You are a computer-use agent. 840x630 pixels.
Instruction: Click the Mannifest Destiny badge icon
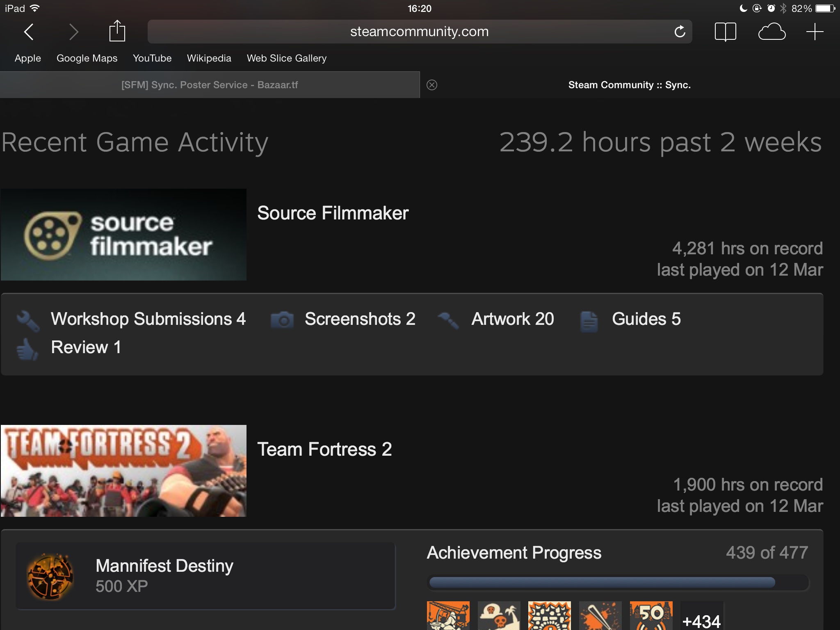50,576
